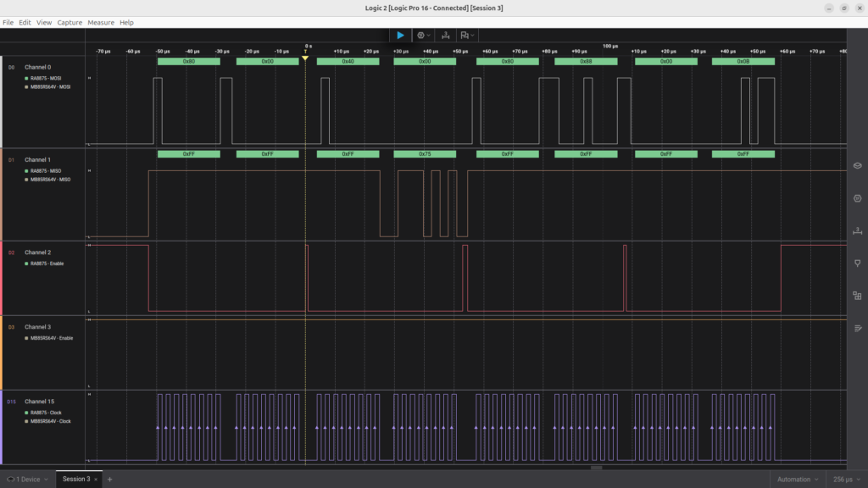Click the MB85RS64V - MISO analyzer label

pyautogui.click(x=50, y=180)
